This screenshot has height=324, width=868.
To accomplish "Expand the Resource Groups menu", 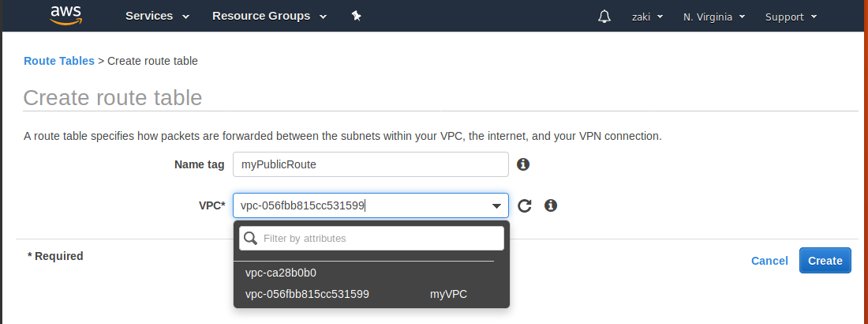I will 268,17.
